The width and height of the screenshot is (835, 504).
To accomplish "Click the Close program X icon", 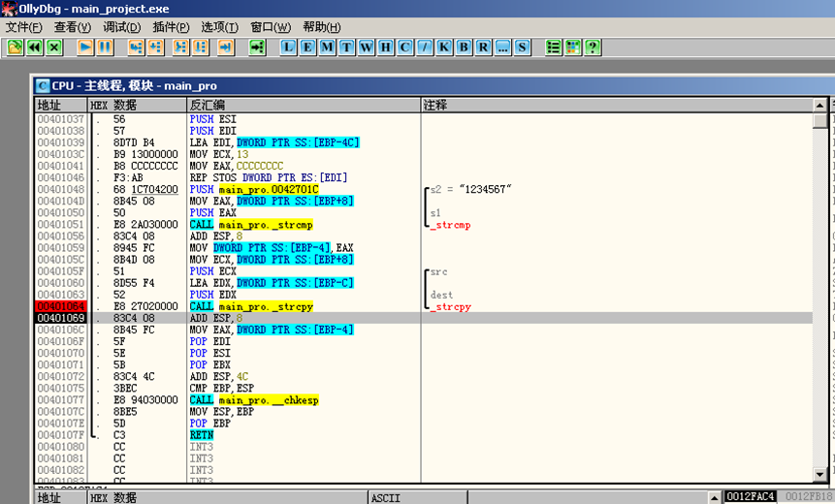I will (x=53, y=47).
